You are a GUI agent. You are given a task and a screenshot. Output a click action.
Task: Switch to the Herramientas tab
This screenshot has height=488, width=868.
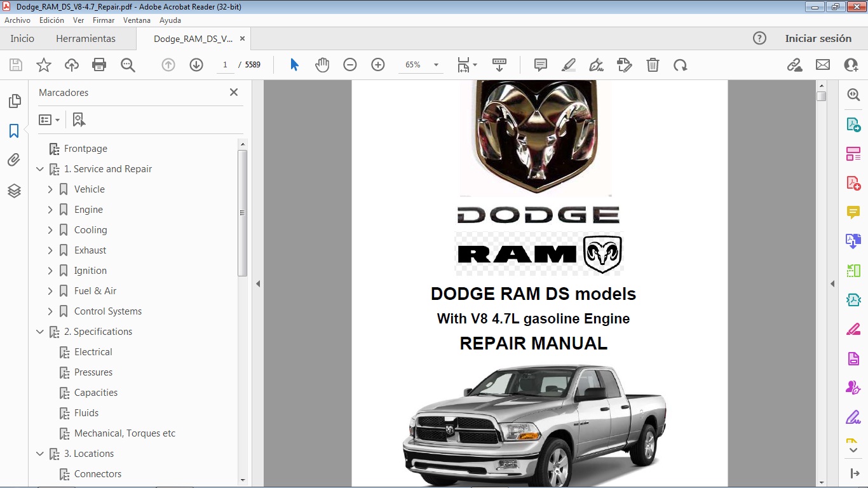coord(86,39)
